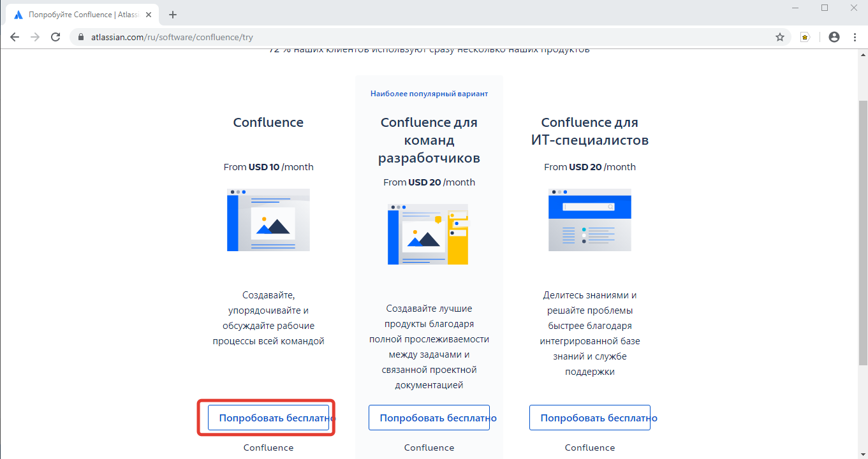Viewport: 868px width, 459px height.
Task: Click the From USD 10 /month price
Action: tap(268, 167)
